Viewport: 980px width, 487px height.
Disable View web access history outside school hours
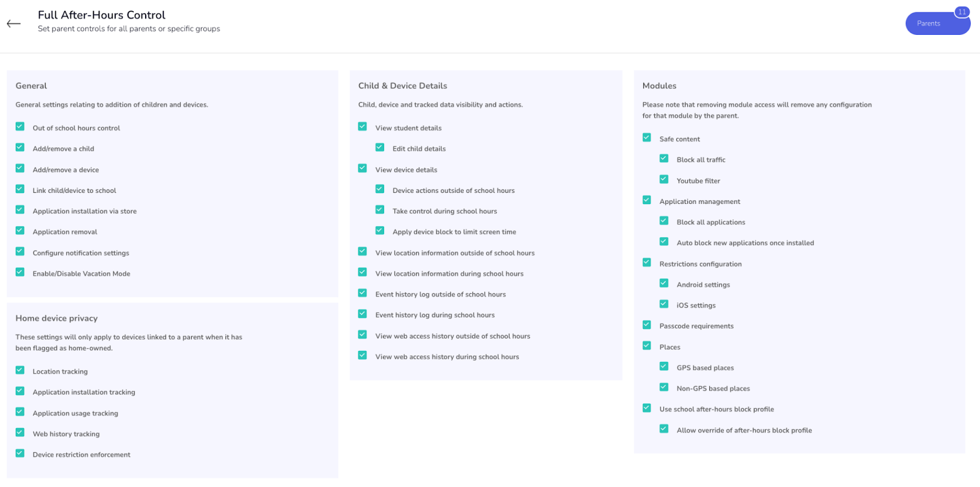coord(363,335)
